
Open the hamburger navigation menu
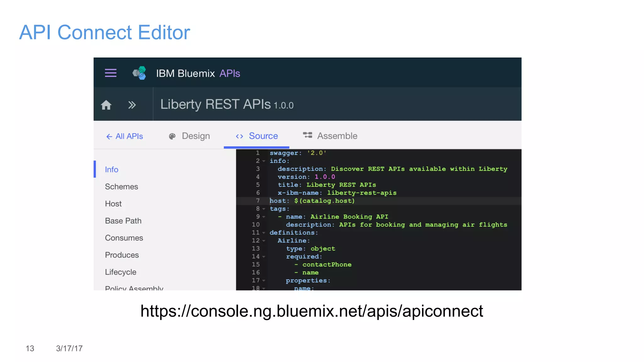pos(111,73)
